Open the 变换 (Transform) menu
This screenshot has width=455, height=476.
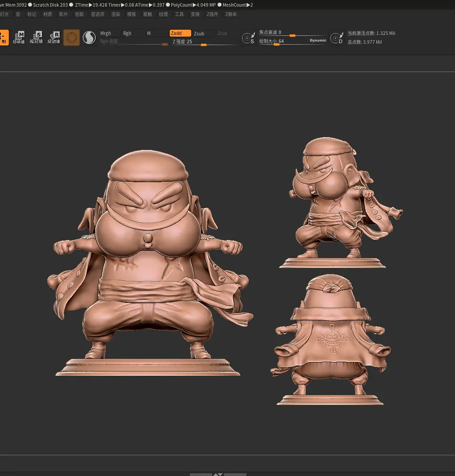(x=195, y=14)
